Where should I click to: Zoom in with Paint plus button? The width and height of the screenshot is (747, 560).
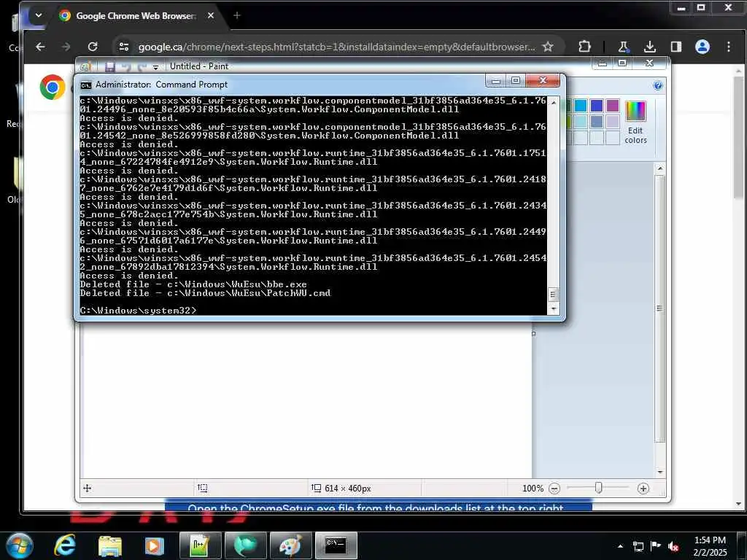coord(643,488)
